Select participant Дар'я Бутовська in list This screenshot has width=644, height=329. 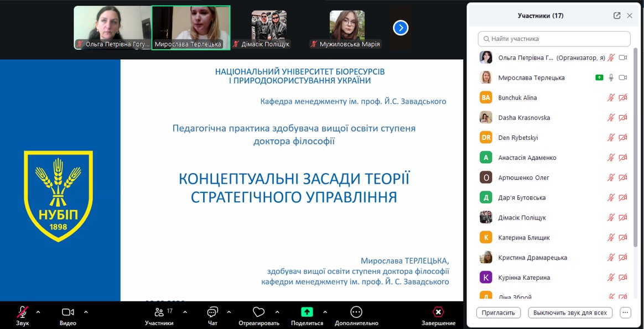pyautogui.click(x=554, y=198)
